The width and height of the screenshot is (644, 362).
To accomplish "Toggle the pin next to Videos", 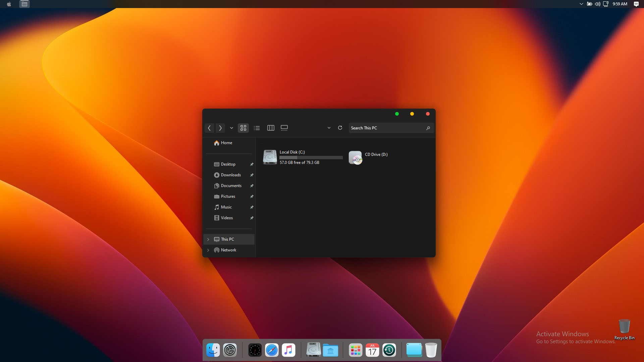I will (x=252, y=218).
